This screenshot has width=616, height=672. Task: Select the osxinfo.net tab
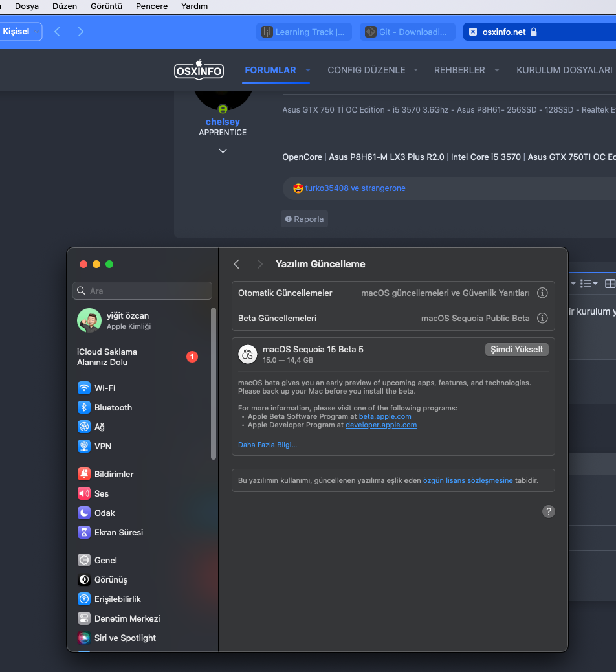539,32
